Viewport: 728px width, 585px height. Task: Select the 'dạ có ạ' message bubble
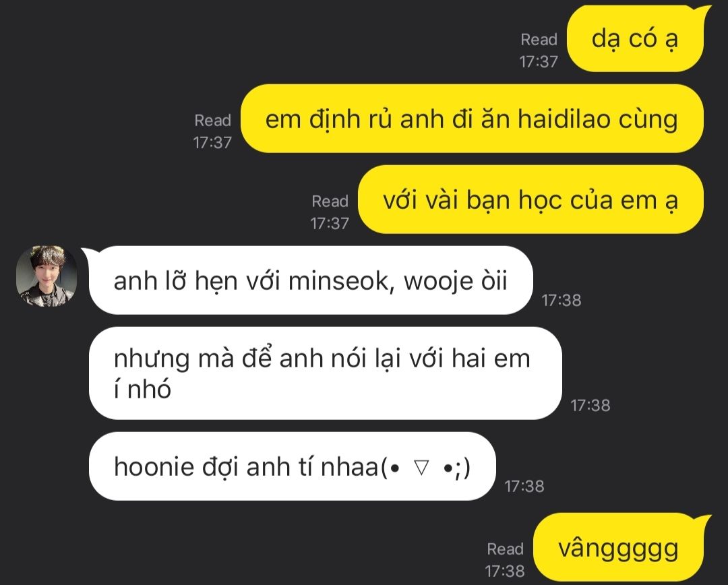coord(636,39)
